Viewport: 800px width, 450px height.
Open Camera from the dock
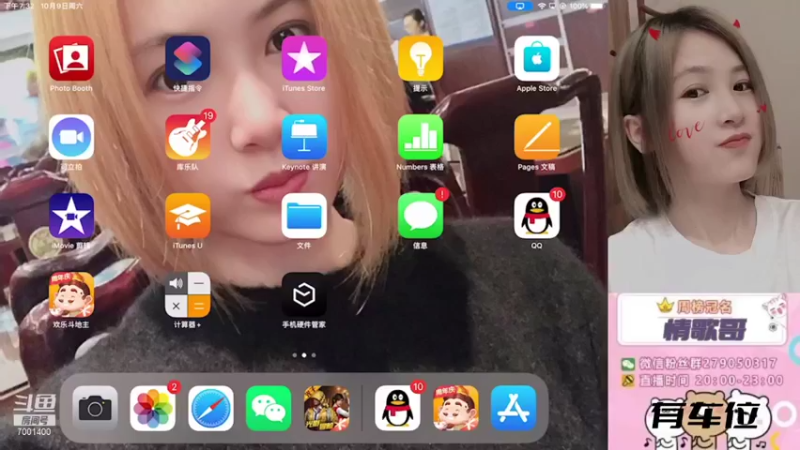95,408
